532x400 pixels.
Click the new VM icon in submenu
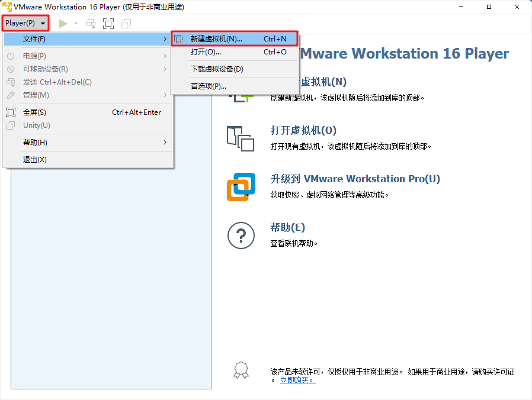179,39
